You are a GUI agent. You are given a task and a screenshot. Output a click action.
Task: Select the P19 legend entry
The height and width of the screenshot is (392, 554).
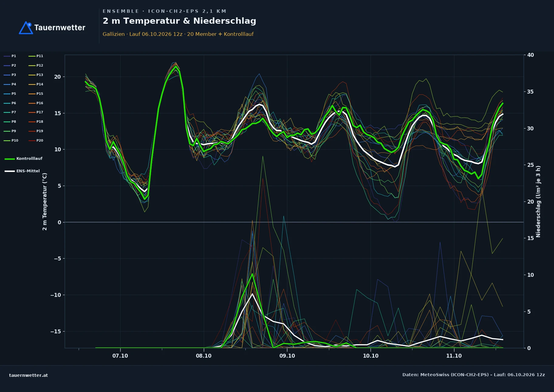point(36,131)
